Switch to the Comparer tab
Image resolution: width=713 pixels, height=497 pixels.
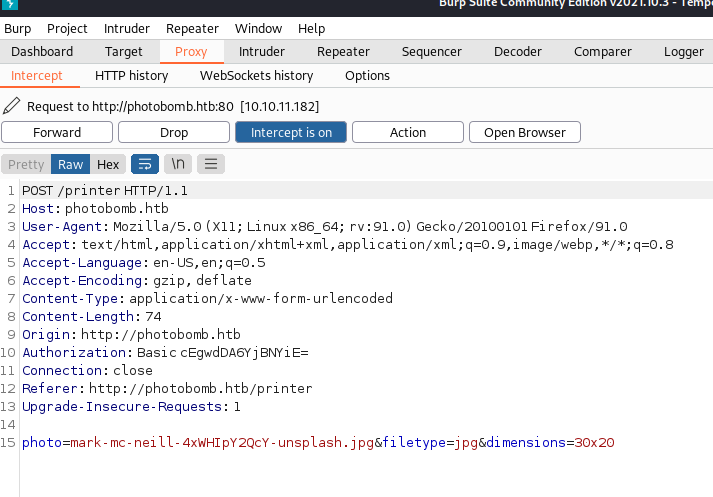pos(603,51)
